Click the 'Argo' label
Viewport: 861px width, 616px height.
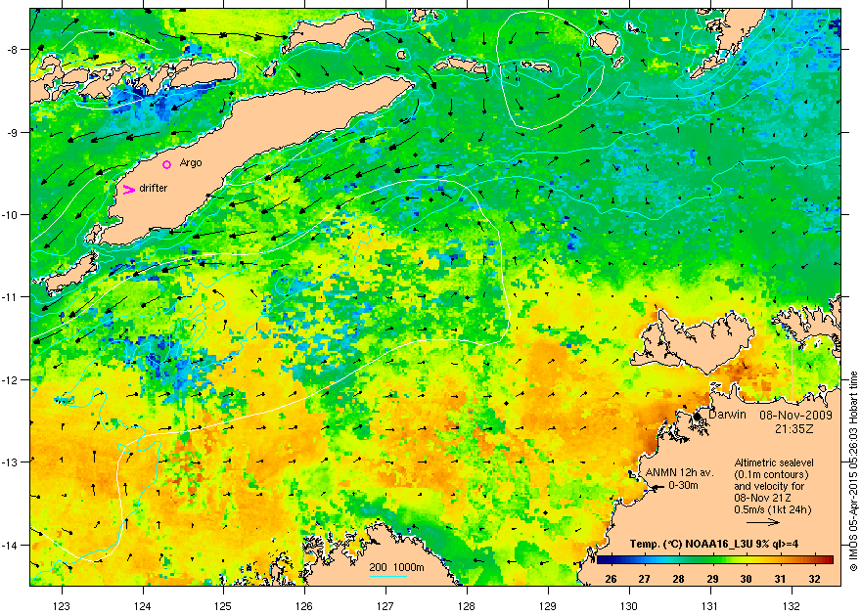(191, 163)
